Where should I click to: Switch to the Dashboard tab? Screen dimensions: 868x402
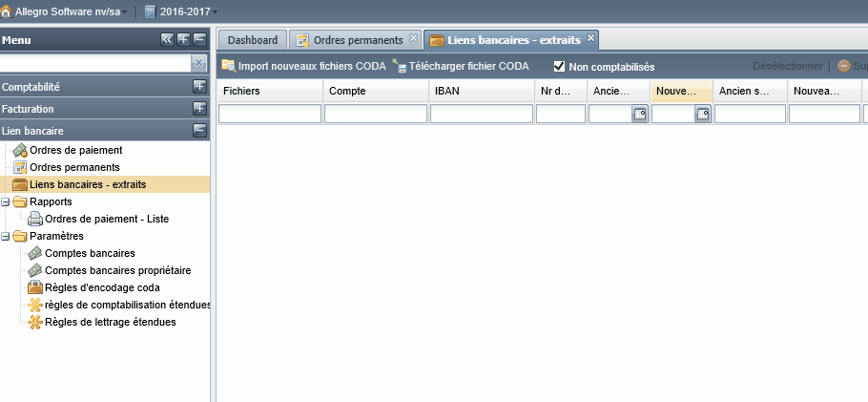coord(253,40)
